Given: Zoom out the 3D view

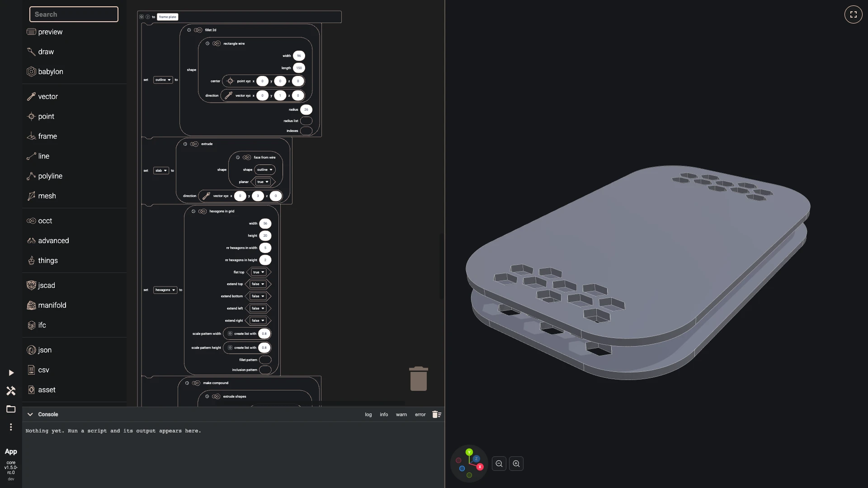Looking at the screenshot, I should (x=499, y=464).
